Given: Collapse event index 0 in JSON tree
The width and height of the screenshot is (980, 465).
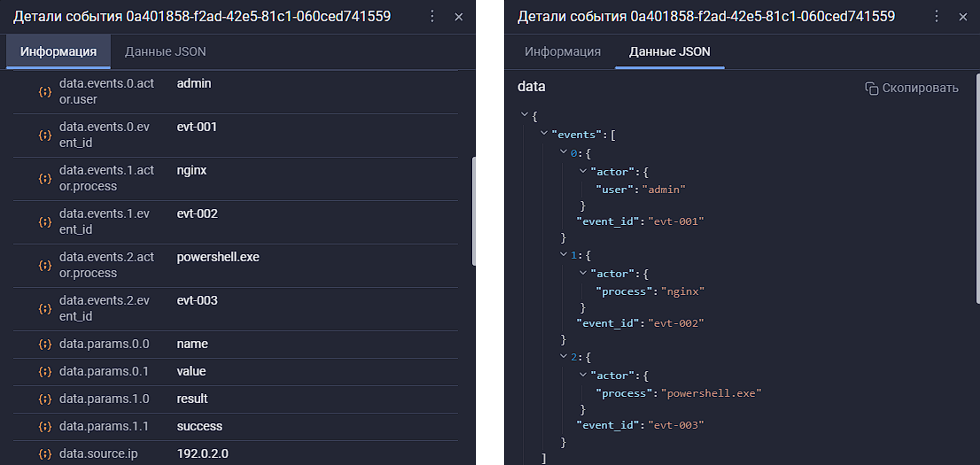Looking at the screenshot, I should 563,152.
